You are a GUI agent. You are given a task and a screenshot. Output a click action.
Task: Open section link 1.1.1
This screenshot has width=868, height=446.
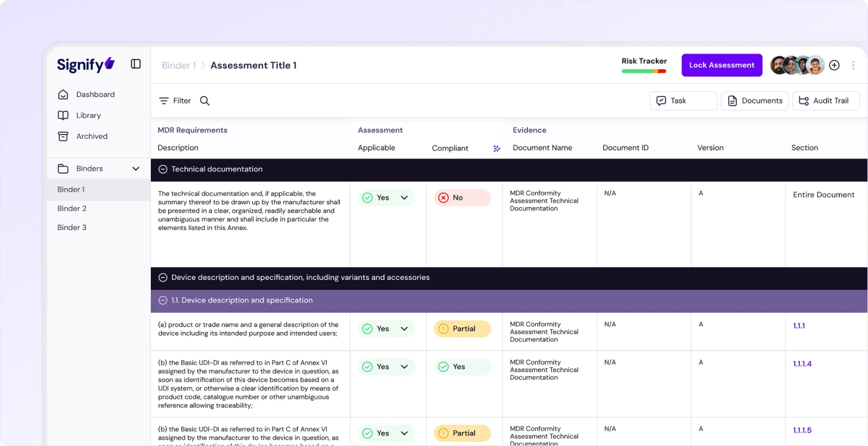[799, 326]
